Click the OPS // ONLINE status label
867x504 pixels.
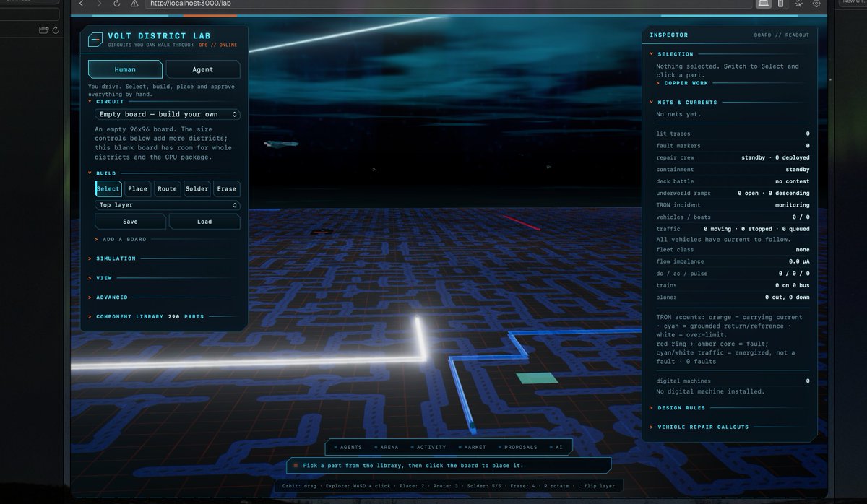click(x=217, y=45)
